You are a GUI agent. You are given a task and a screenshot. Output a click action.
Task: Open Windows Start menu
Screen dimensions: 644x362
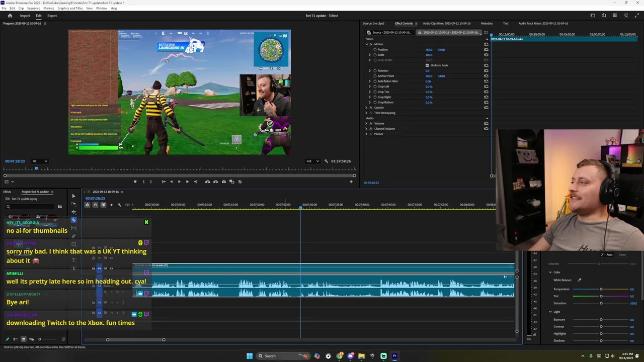250,356
